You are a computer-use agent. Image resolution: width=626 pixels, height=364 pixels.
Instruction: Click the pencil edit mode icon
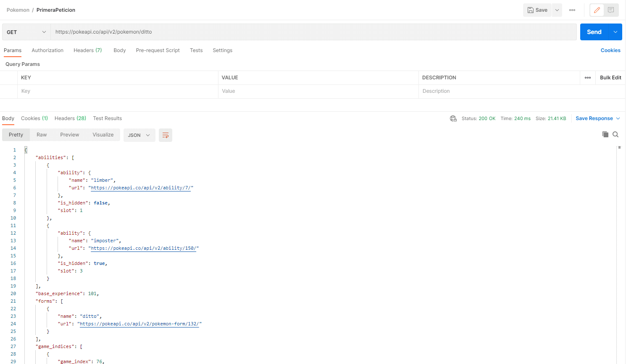(x=597, y=10)
